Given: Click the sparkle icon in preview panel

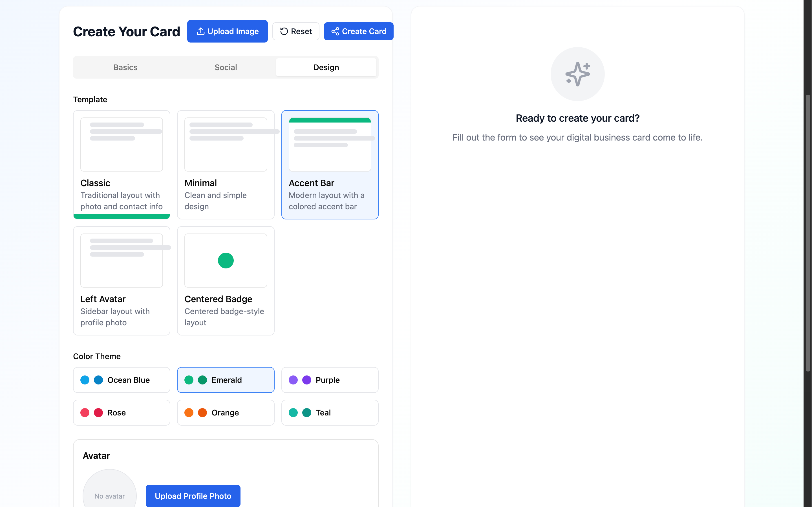Looking at the screenshot, I should tap(577, 74).
